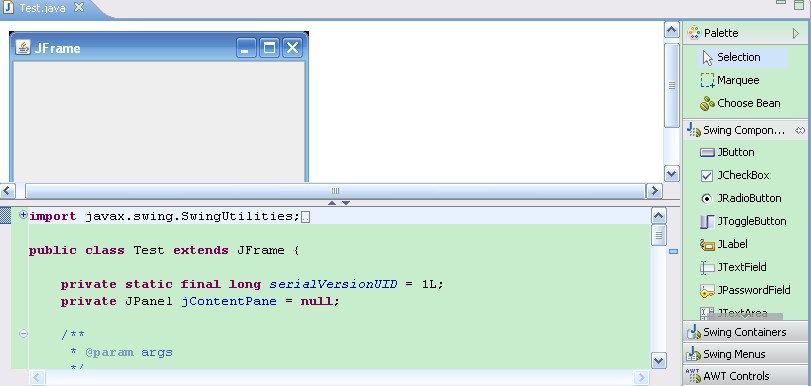Click the source editor scroll down arrow
The height and width of the screenshot is (386, 811).
[659, 361]
